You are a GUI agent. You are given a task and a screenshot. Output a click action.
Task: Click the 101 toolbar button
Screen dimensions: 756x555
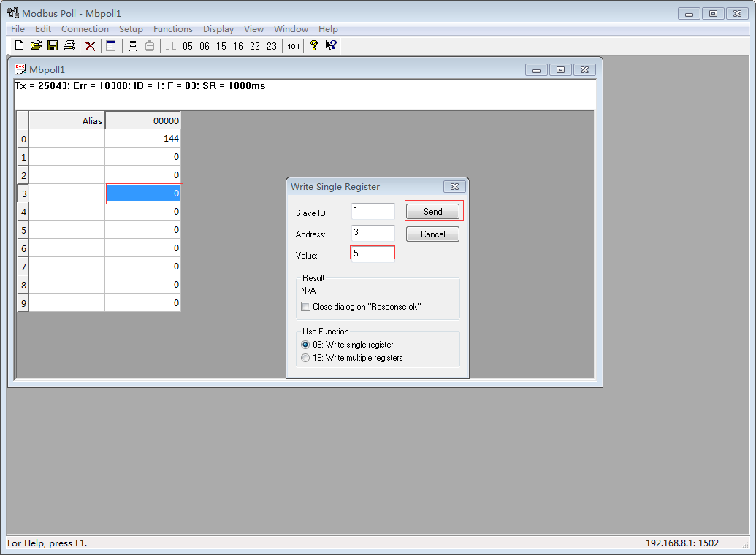pos(293,46)
